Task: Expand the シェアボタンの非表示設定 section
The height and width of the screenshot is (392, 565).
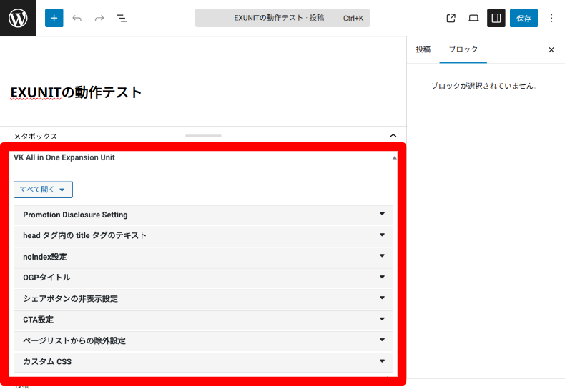Action: pos(203,299)
